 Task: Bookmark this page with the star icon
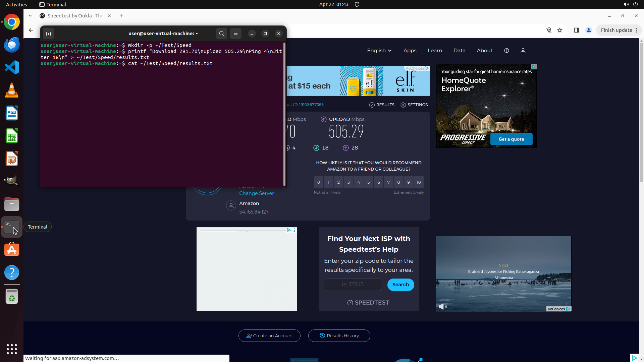(x=560, y=30)
